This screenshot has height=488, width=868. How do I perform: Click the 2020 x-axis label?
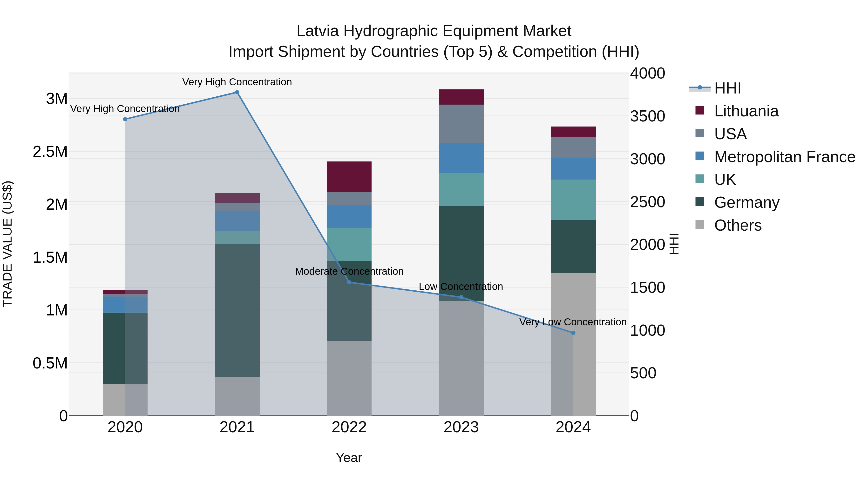click(125, 427)
